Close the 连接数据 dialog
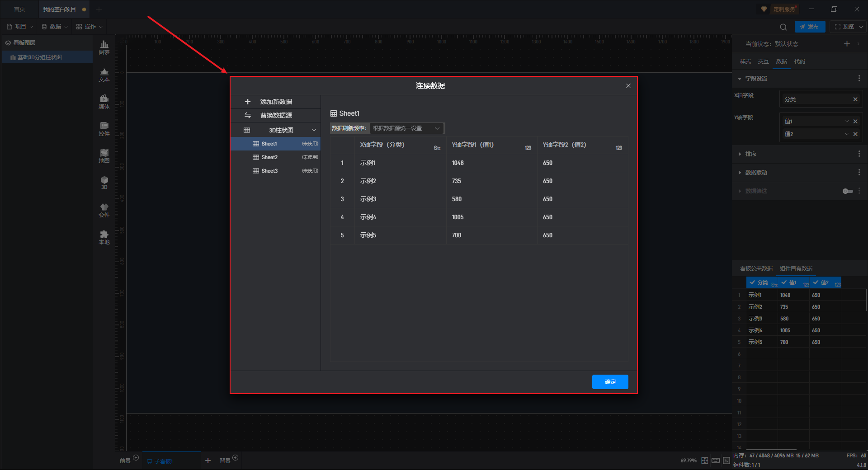Image resolution: width=868 pixels, height=470 pixels. pyautogui.click(x=628, y=86)
